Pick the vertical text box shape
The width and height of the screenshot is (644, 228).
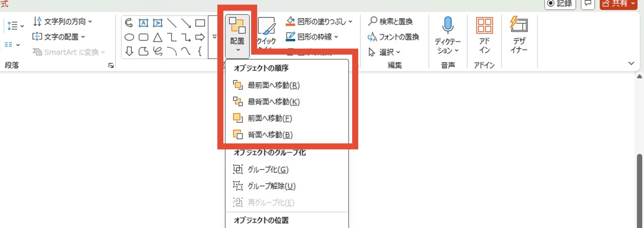coord(157,23)
